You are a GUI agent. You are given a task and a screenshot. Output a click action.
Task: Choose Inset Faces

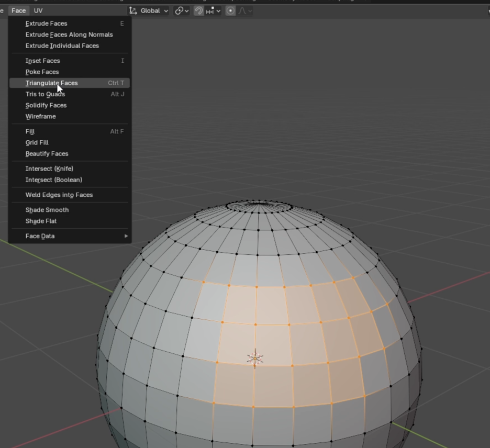pyautogui.click(x=70, y=61)
